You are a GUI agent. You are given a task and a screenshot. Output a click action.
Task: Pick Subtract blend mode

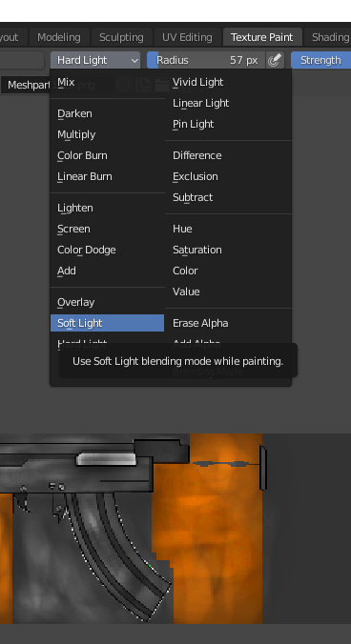coord(228,197)
